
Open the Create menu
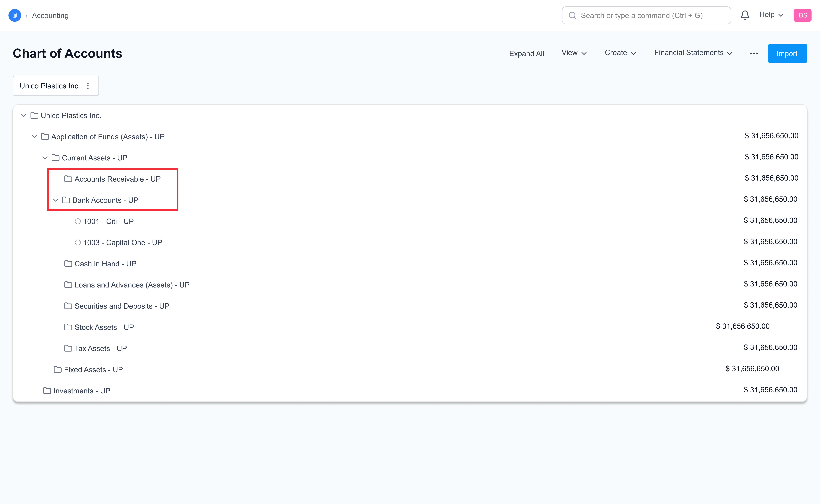(620, 53)
